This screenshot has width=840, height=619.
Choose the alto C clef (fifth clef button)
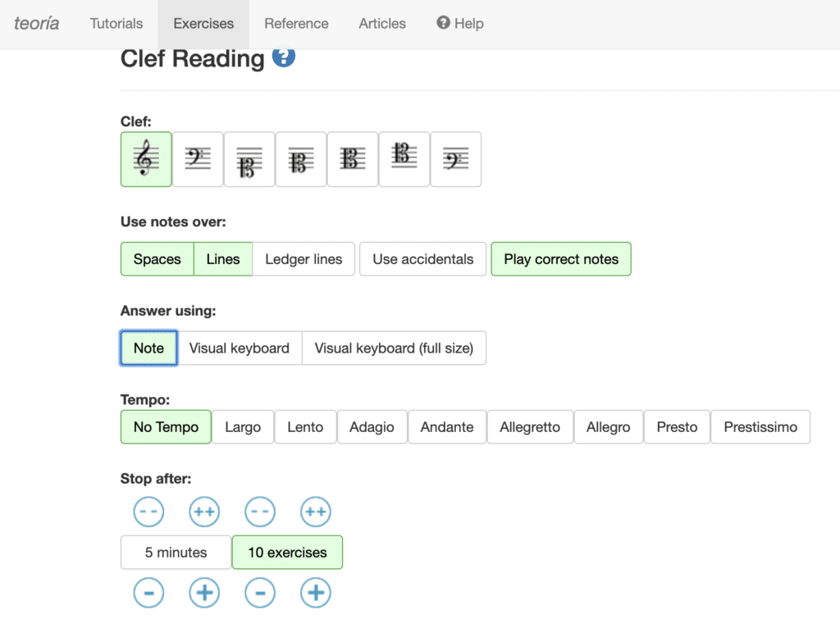[x=353, y=159]
